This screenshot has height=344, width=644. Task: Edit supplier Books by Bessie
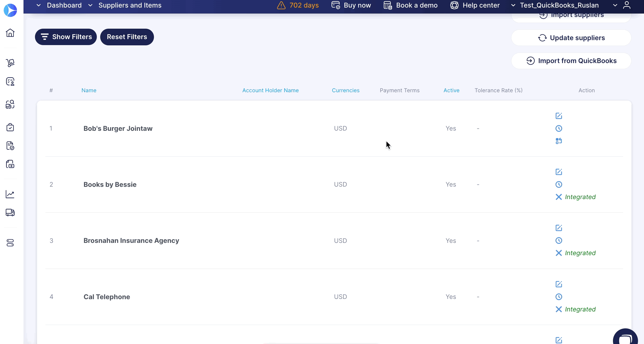[x=559, y=172]
